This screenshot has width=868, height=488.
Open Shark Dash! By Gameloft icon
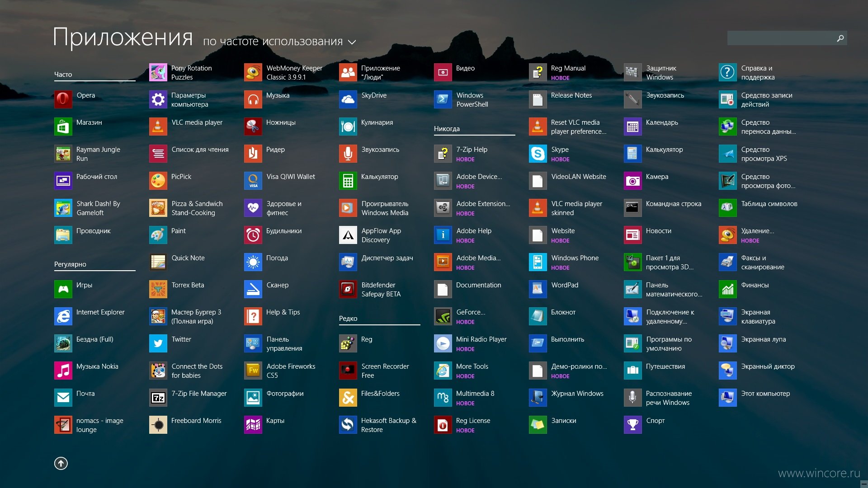(63, 208)
